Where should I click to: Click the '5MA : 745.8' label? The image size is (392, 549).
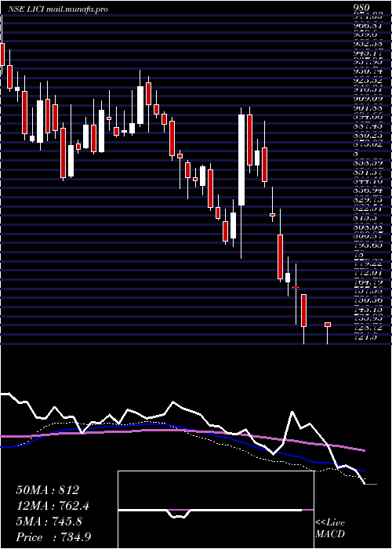pos(49,522)
